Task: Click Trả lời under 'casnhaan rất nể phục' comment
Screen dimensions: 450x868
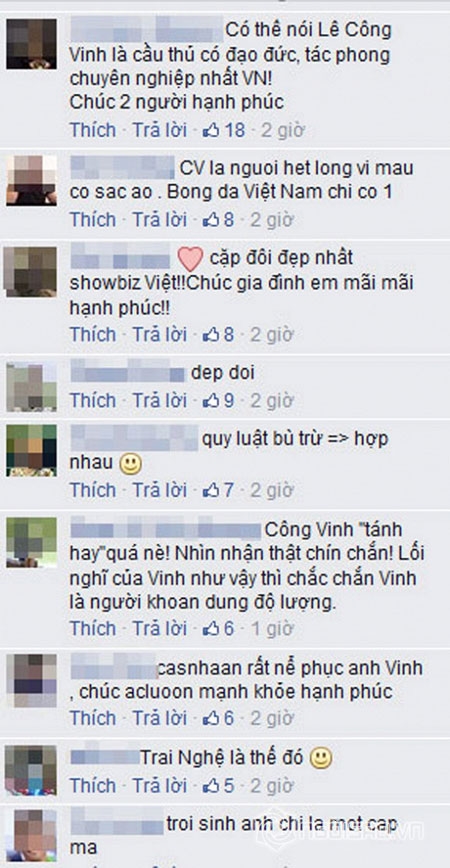Action: (x=159, y=717)
